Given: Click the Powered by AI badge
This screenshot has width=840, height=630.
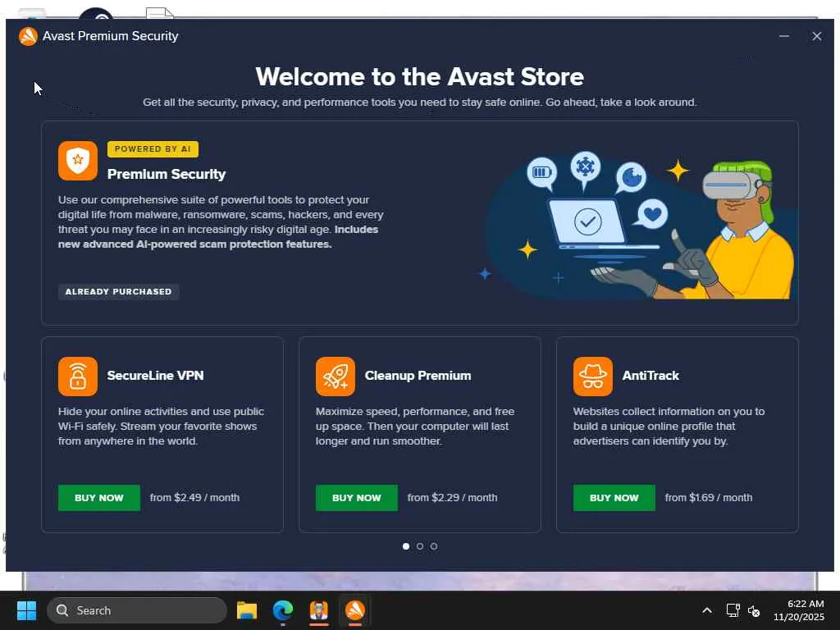Looking at the screenshot, I should click(153, 149).
